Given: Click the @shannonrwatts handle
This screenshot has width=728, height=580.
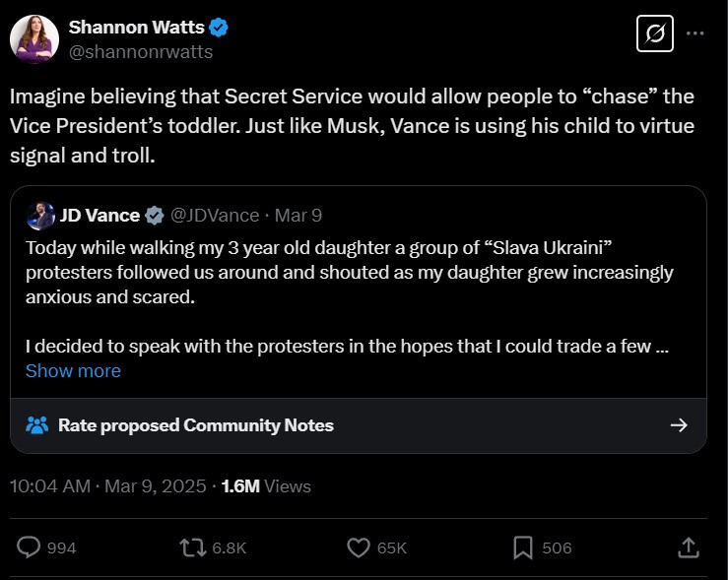Looking at the screenshot, I should (x=140, y=52).
